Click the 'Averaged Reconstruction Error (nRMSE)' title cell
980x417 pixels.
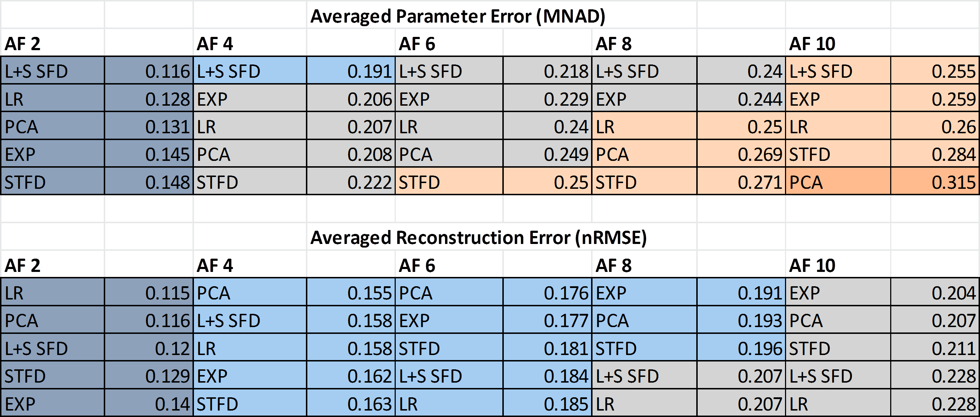point(478,238)
